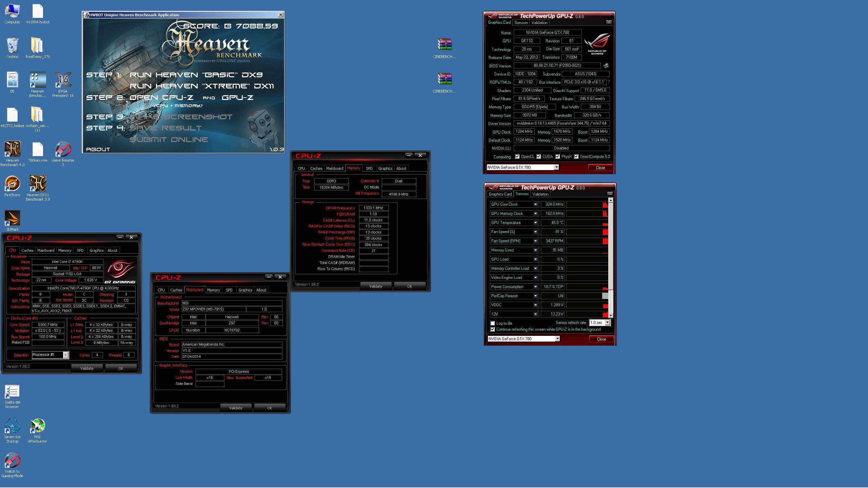Click the Core Speed value 5300.7 MHz
The width and height of the screenshot is (868, 488).
[x=48, y=325]
